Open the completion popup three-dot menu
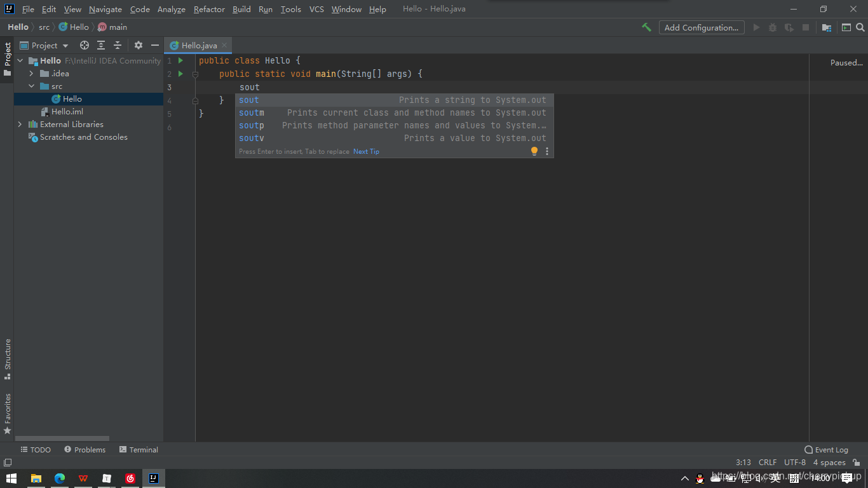Viewport: 868px width, 488px height. coord(546,151)
